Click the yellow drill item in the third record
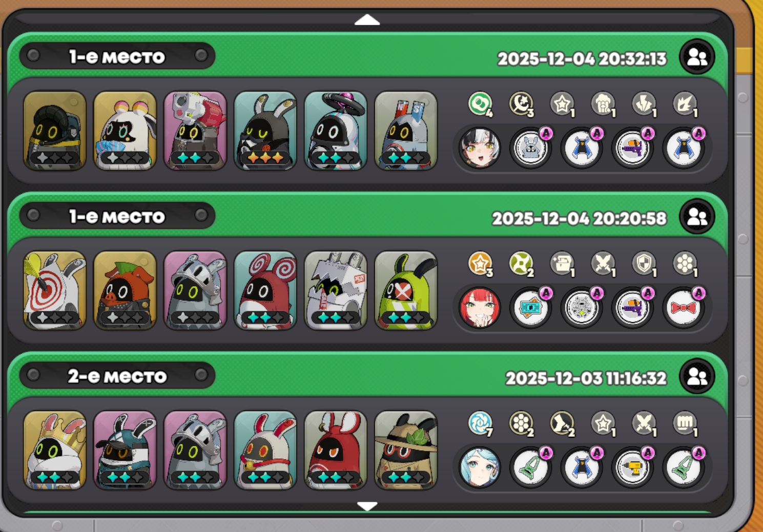 (632, 467)
